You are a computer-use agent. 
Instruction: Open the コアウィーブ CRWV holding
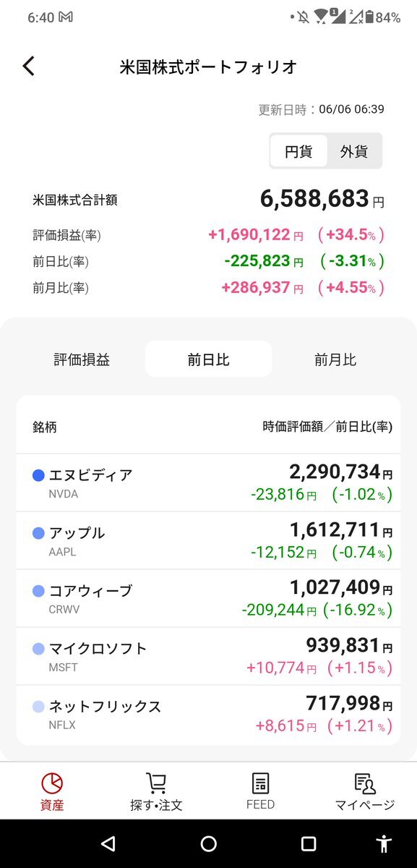pos(208,598)
